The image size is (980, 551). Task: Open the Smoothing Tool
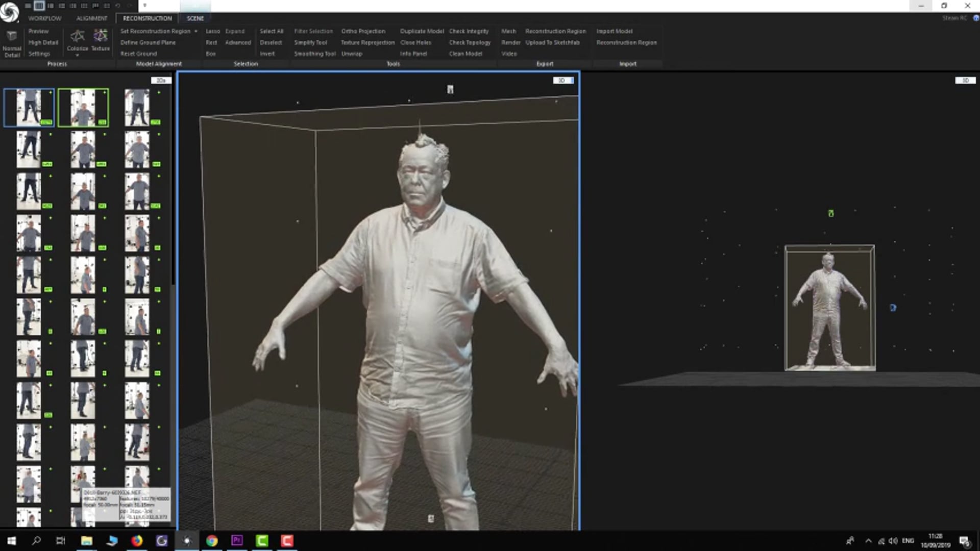(x=315, y=54)
